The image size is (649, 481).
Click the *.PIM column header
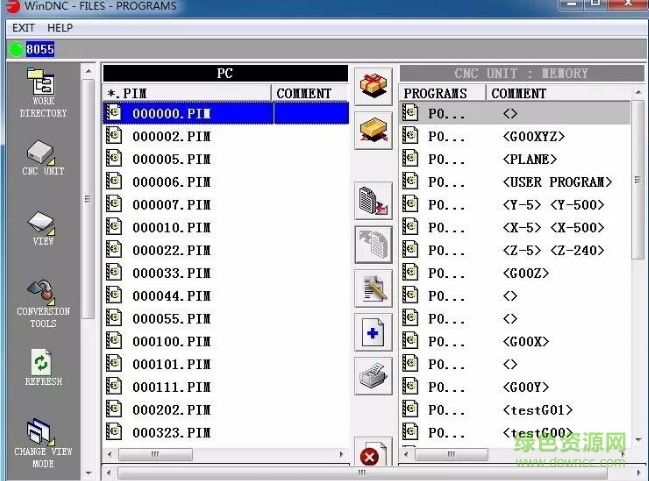click(187, 93)
